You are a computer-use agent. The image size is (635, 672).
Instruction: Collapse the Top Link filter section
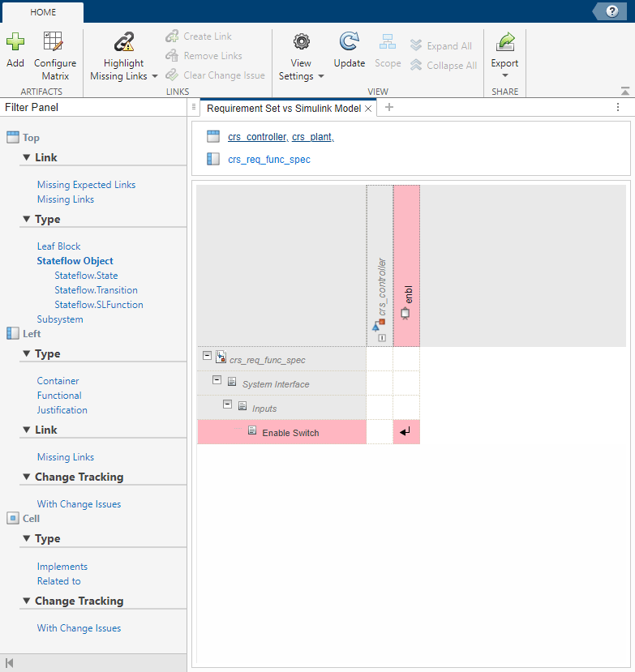[x=27, y=157]
